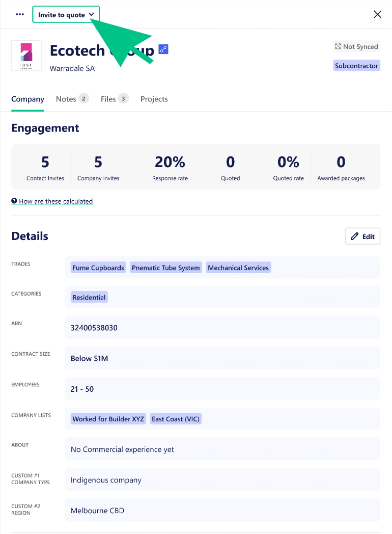
Task: Click the Pnematic Tube System trade tag
Action: click(165, 268)
